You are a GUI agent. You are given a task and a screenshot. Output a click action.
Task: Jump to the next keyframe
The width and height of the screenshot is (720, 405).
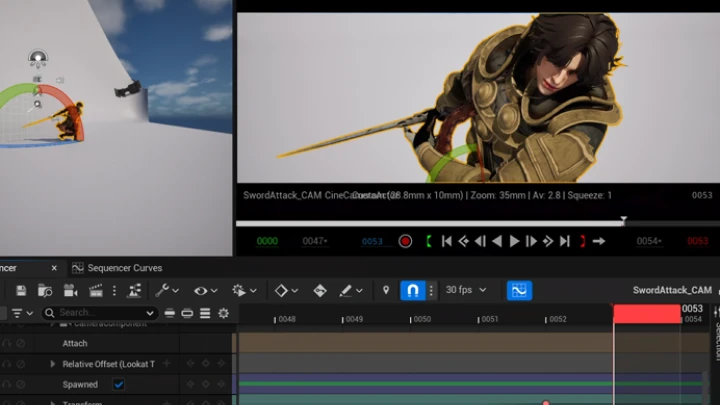pyautogui.click(x=548, y=241)
